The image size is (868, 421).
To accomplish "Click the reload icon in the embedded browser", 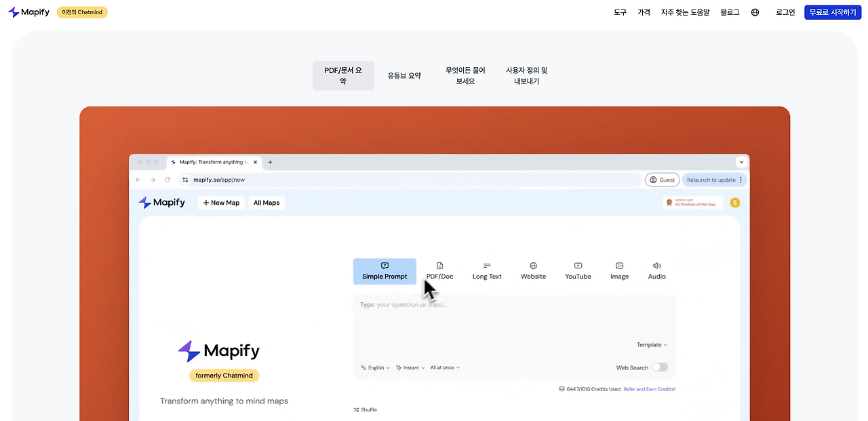I will pos(167,180).
